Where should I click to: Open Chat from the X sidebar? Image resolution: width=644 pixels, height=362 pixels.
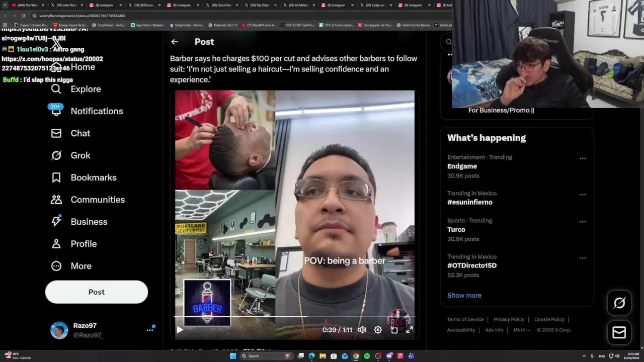[x=70, y=133]
